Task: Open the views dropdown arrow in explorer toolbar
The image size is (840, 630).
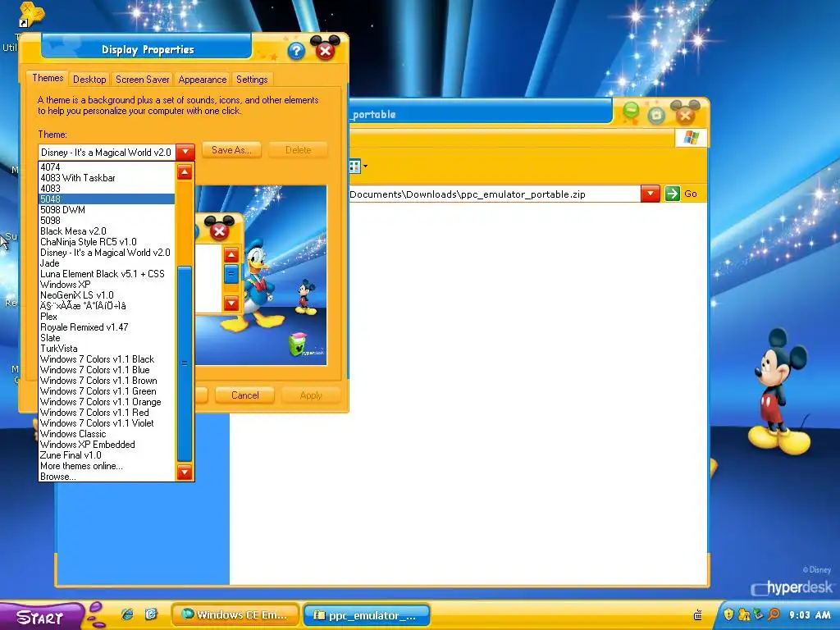Action: coord(365,167)
